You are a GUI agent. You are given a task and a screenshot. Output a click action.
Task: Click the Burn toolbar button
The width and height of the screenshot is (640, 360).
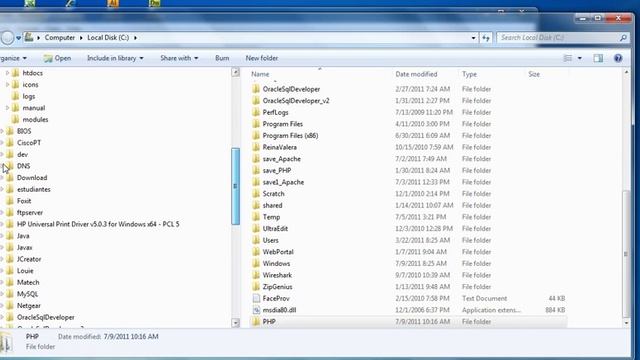(222, 58)
